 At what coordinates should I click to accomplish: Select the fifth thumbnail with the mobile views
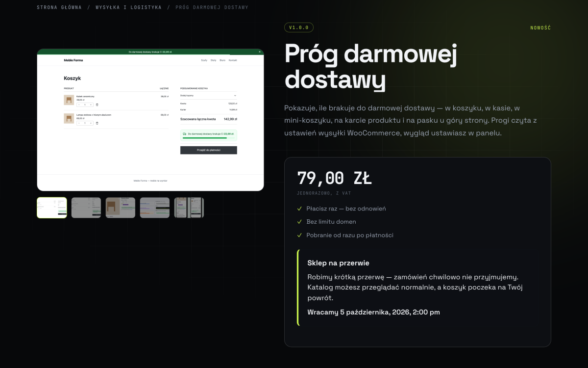(x=189, y=208)
